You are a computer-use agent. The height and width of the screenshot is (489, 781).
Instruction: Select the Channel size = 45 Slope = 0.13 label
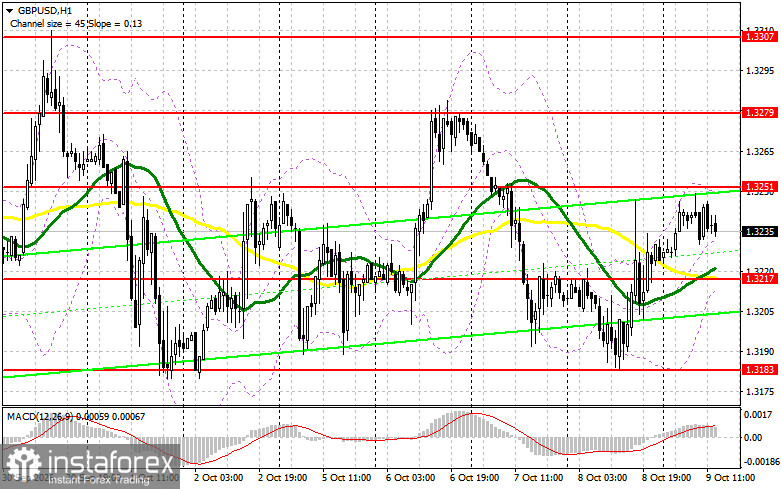(76, 23)
